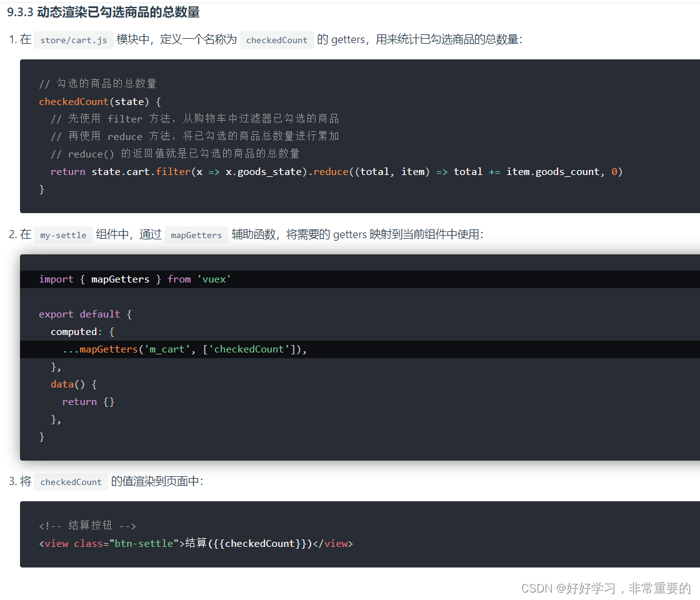The width and height of the screenshot is (700, 600).
Task: Click the comment line starting '// 先使用 filter'
Action: point(194,119)
